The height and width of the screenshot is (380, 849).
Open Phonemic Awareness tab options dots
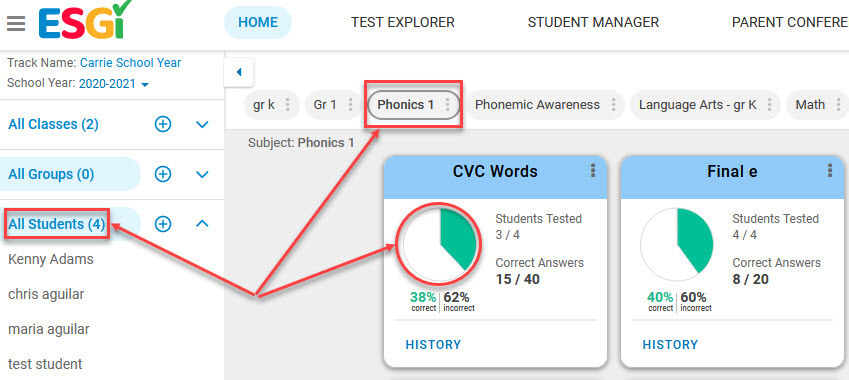tap(613, 105)
